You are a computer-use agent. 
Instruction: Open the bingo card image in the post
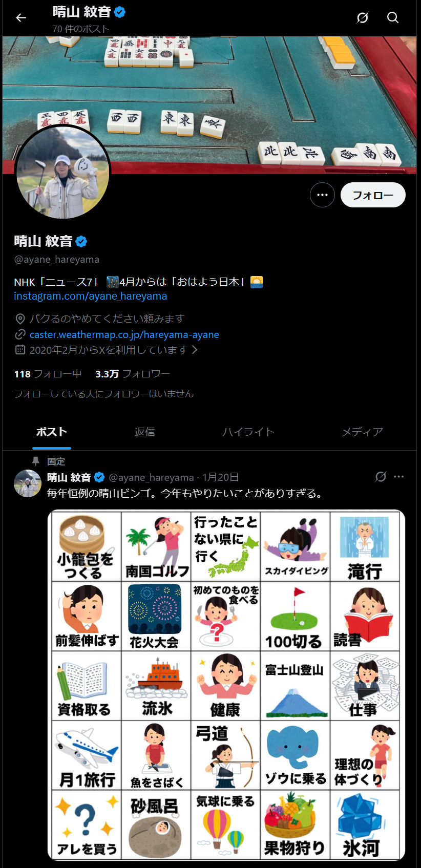point(226,685)
